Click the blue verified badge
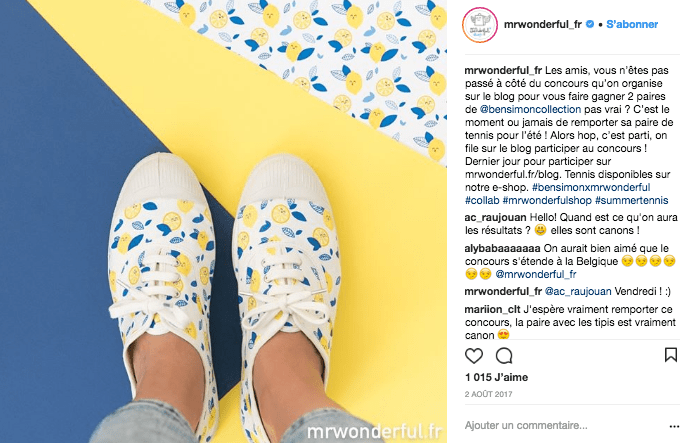 tap(590, 24)
